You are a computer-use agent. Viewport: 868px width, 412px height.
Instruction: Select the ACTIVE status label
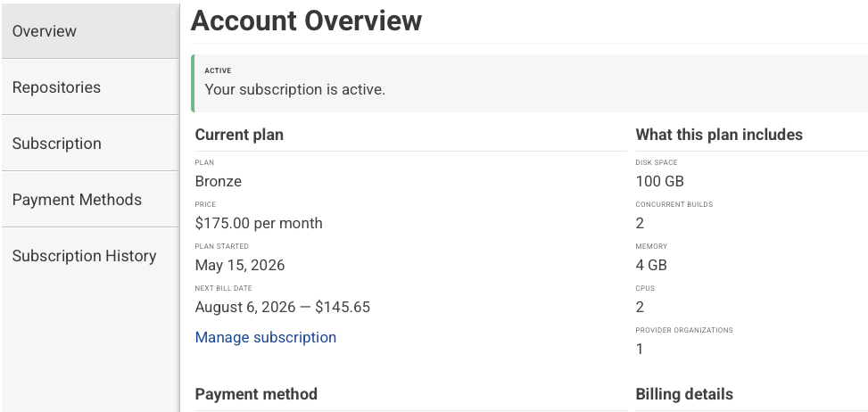click(218, 70)
